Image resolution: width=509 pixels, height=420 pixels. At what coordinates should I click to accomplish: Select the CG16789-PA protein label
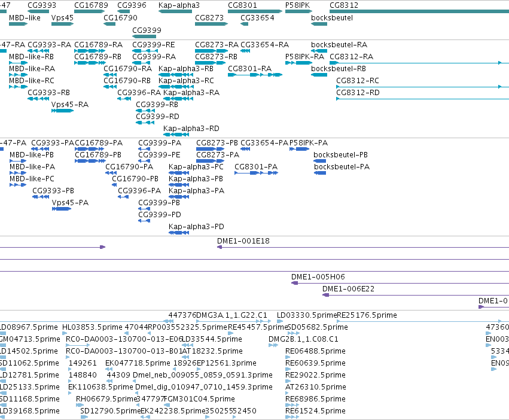[x=99, y=143]
